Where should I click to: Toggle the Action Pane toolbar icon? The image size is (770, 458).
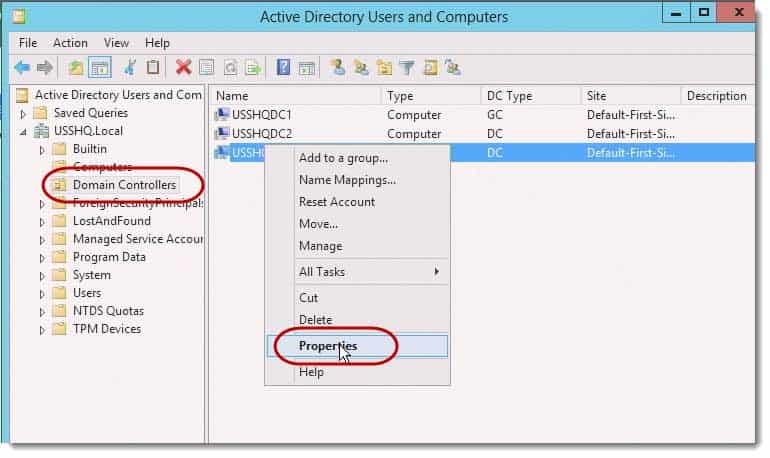[307, 68]
